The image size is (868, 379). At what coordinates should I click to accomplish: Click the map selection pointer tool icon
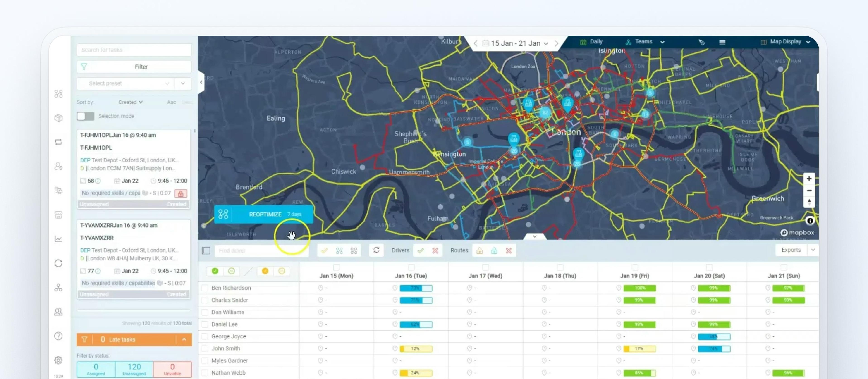point(702,42)
